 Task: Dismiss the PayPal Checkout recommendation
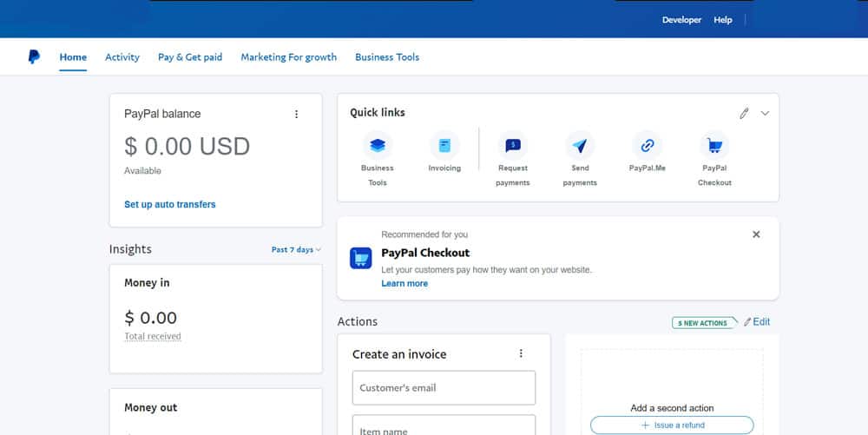(756, 234)
